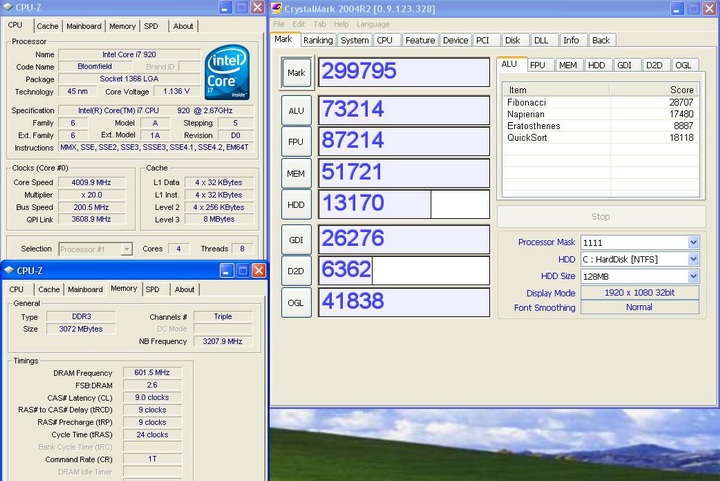This screenshot has height=481, width=720.
Task: Start the HDD benchmark
Action: click(x=296, y=205)
